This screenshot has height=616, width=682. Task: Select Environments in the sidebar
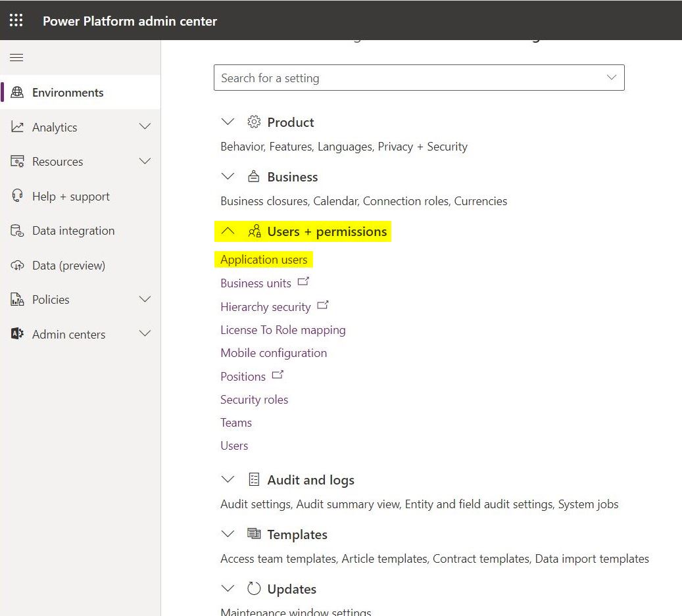click(x=80, y=92)
